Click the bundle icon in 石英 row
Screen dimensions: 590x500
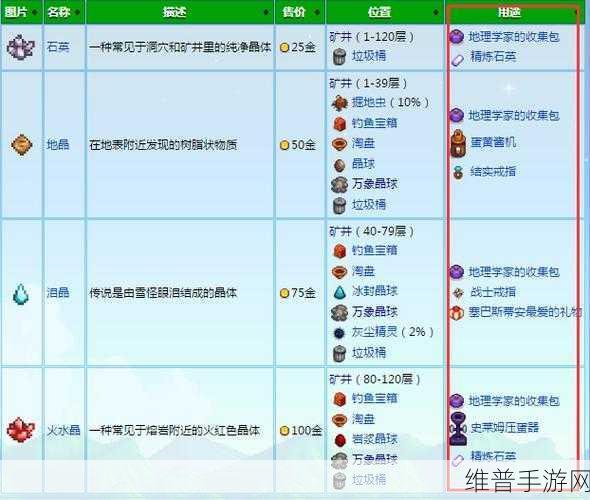(x=456, y=36)
